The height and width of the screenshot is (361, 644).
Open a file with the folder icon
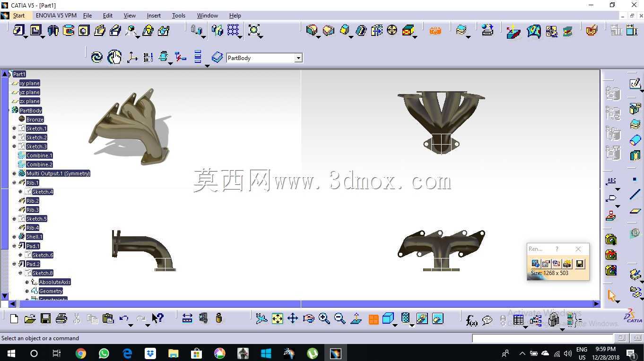(x=30, y=318)
